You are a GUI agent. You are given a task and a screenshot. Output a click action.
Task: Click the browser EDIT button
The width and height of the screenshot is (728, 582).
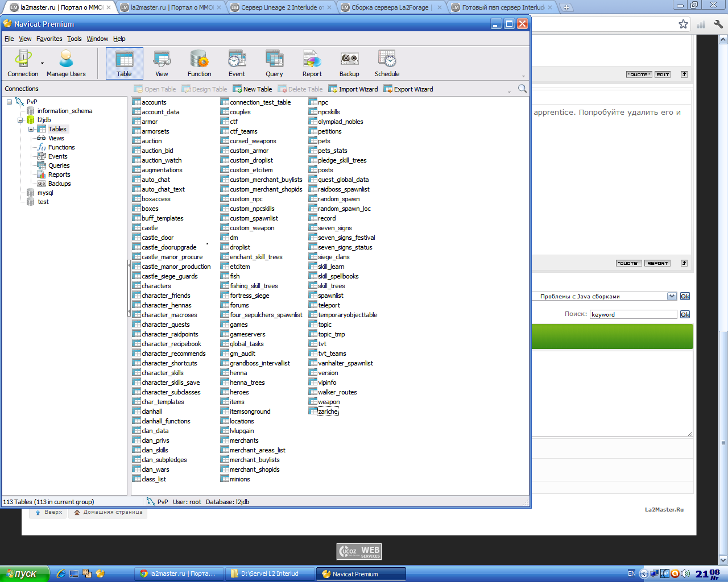point(663,74)
